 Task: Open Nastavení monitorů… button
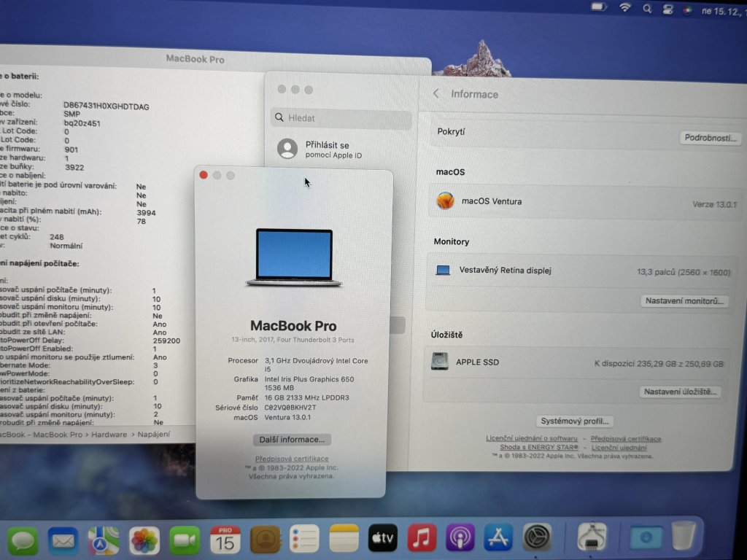pos(684,301)
